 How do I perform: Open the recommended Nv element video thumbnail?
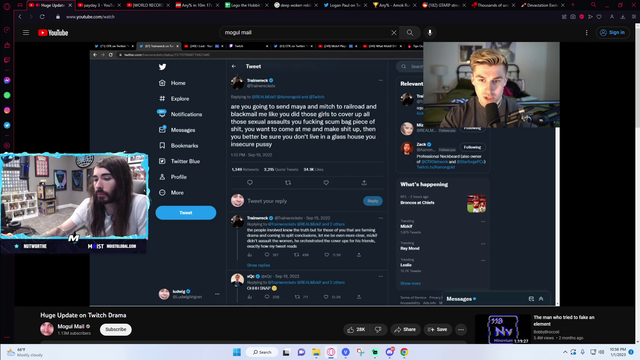[x=503, y=329]
